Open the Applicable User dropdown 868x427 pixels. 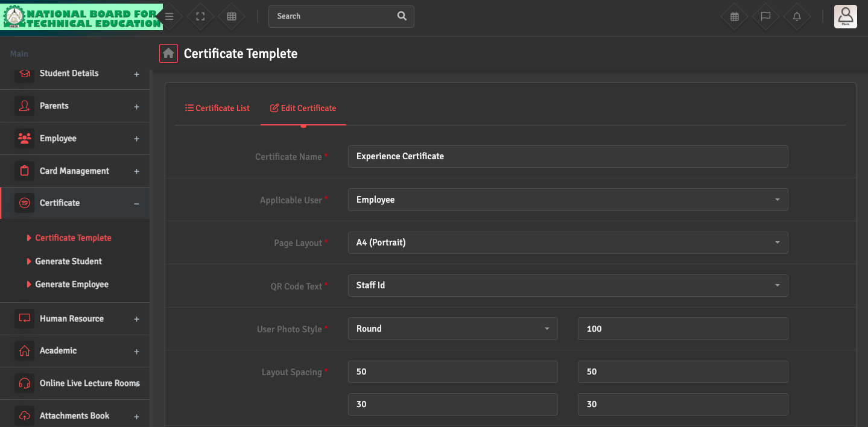(x=568, y=200)
